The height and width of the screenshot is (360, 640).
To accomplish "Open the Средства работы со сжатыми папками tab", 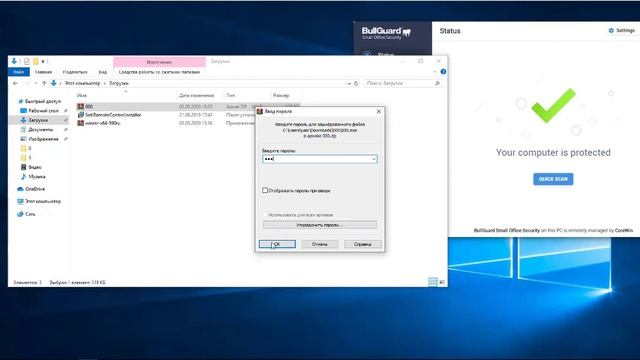I will pos(159,72).
